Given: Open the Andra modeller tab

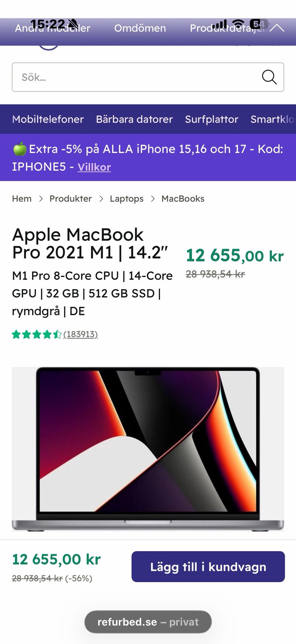Looking at the screenshot, I should point(52,28).
